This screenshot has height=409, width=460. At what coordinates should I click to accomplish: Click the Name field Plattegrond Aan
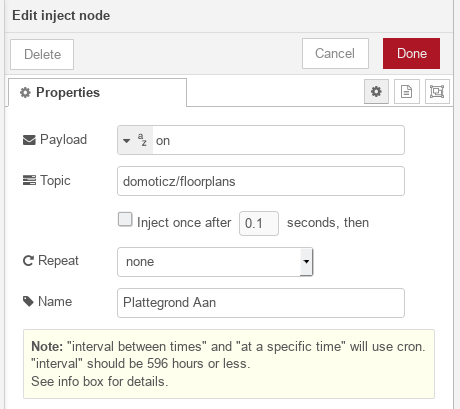[x=261, y=303]
